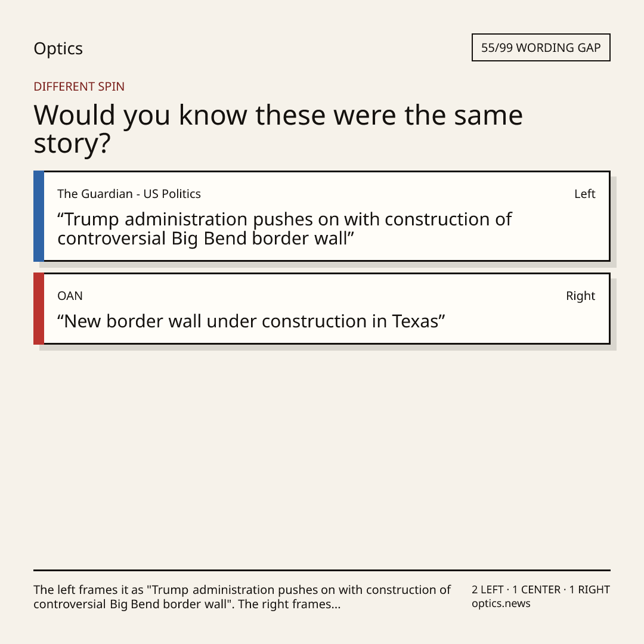Open The Guardian - US Politics source name
The height and width of the screenshot is (644, 644).
pyautogui.click(x=129, y=194)
